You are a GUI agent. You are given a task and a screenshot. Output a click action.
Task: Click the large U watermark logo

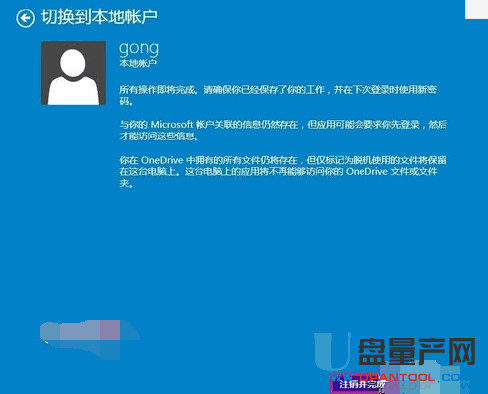(x=332, y=351)
